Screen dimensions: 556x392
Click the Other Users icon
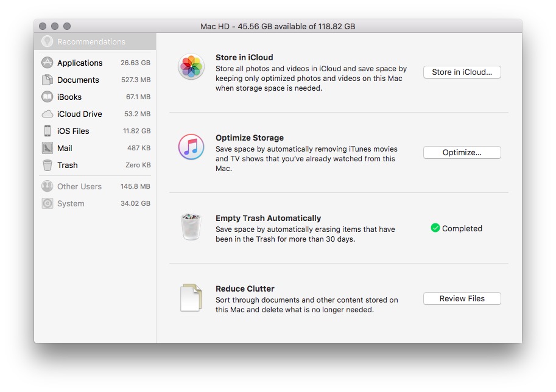coord(47,186)
